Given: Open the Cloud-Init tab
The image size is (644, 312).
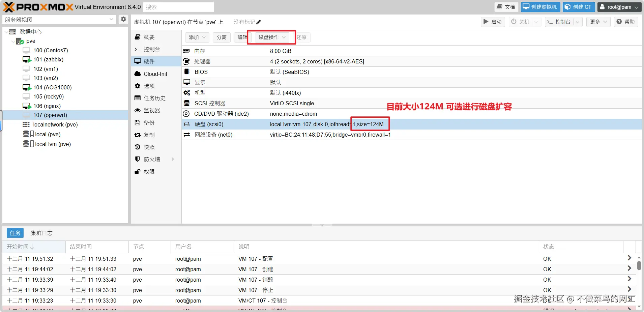Looking at the screenshot, I should pyautogui.click(x=156, y=74).
